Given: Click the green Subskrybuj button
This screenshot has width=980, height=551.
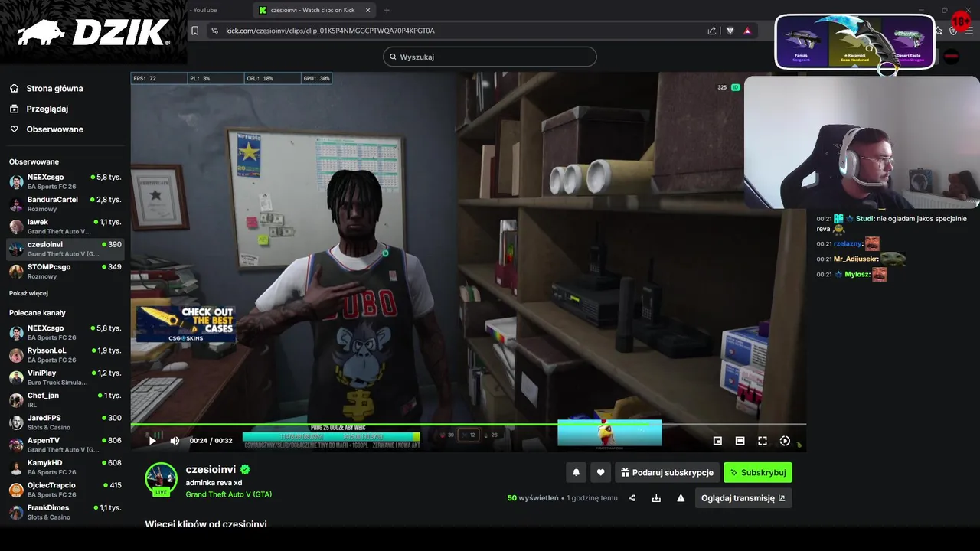Looking at the screenshot, I should 758,473.
